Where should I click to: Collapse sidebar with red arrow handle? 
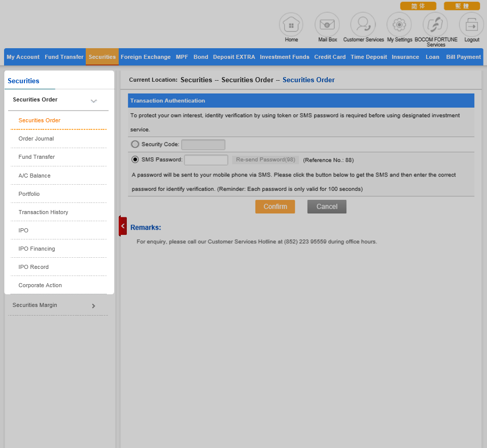123,226
